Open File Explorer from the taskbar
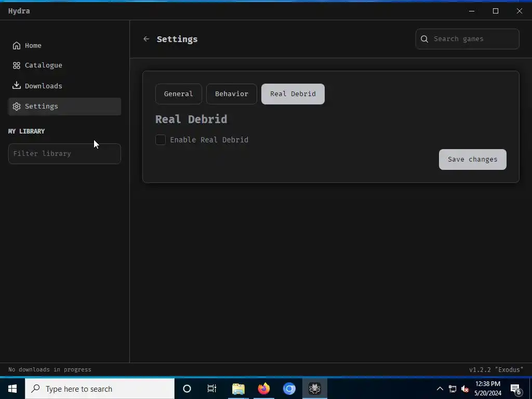Image resolution: width=532 pixels, height=399 pixels. coord(238,389)
